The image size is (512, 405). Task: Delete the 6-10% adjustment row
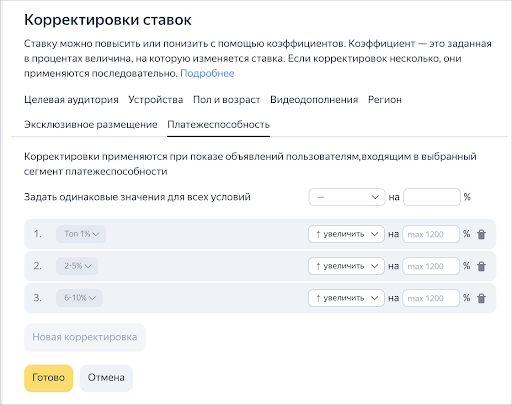pos(481,298)
